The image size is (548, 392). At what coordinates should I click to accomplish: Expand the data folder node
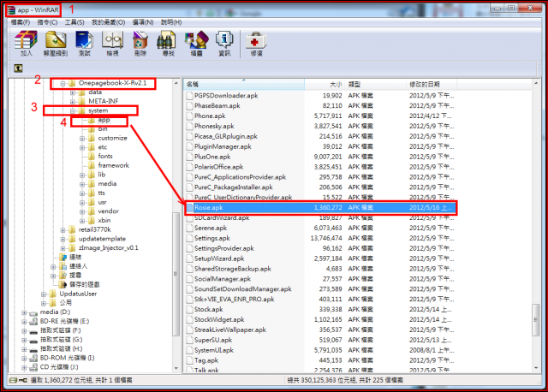pos(72,92)
